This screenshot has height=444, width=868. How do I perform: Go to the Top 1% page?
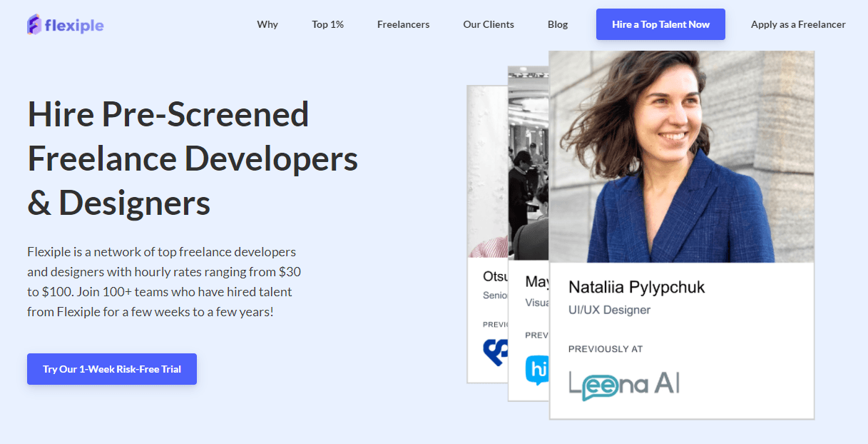(327, 24)
